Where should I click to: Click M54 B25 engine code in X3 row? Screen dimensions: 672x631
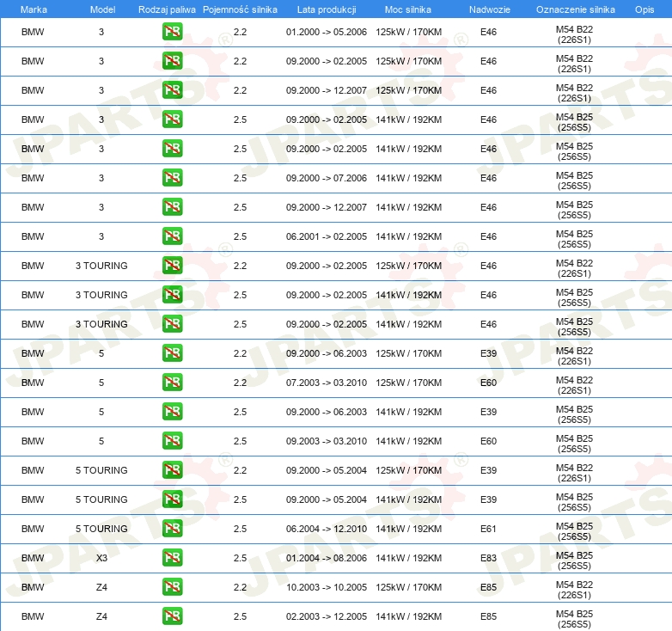coord(574,561)
